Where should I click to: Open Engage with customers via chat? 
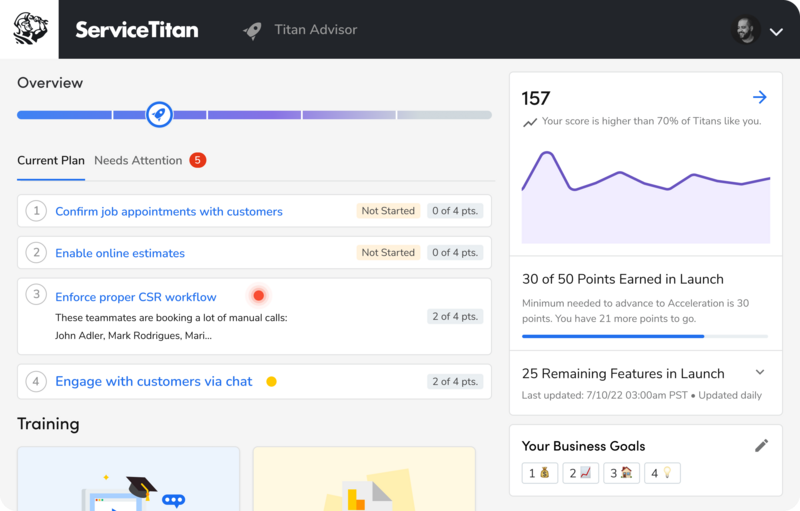154,381
